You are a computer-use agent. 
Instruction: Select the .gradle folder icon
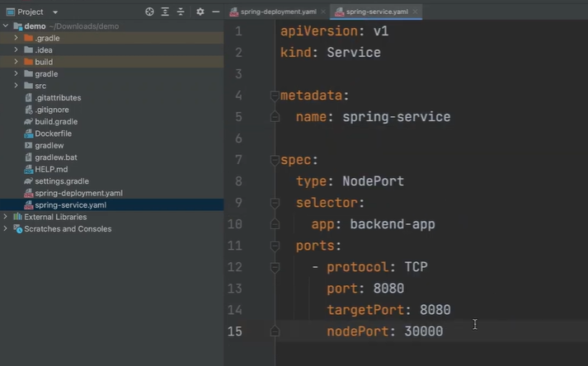click(29, 38)
